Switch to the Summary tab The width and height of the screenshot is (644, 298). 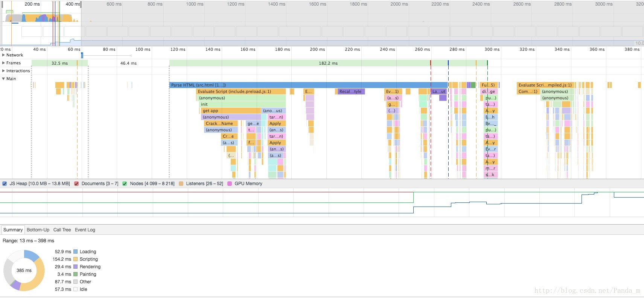13,230
